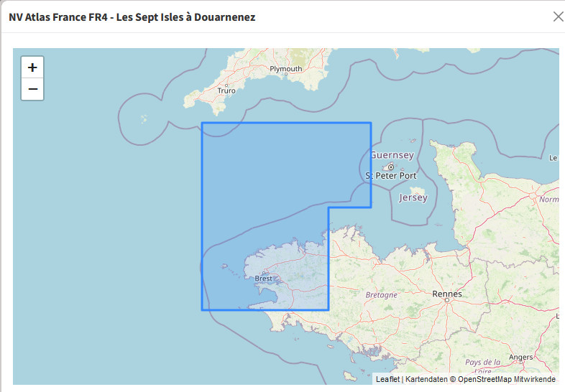Click the Bretagne region label

[x=381, y=295]
